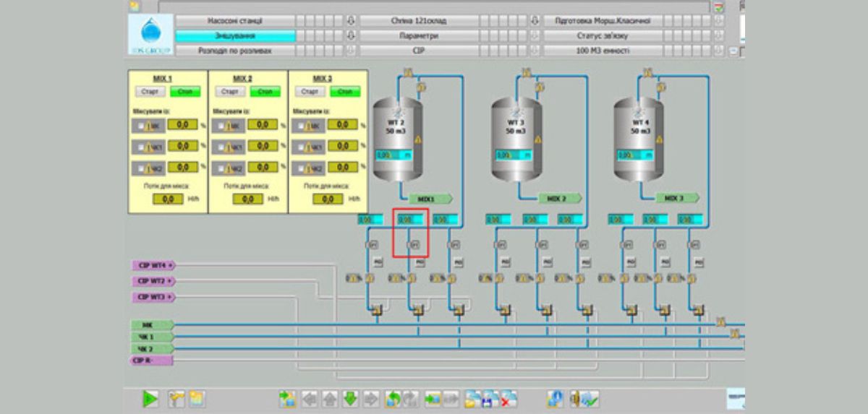The width and height of the screenshot is (868, 414).
Task: Open the Змішування screen
Action: 235,35
